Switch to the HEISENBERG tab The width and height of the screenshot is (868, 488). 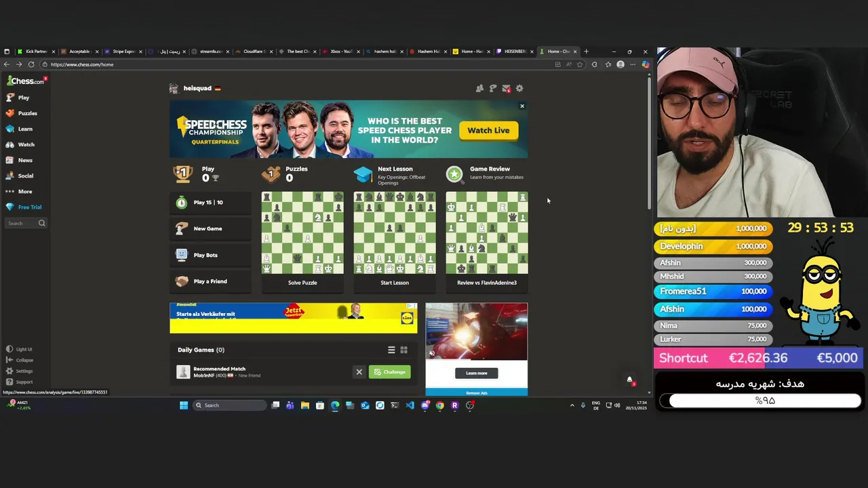pos(514,52)
